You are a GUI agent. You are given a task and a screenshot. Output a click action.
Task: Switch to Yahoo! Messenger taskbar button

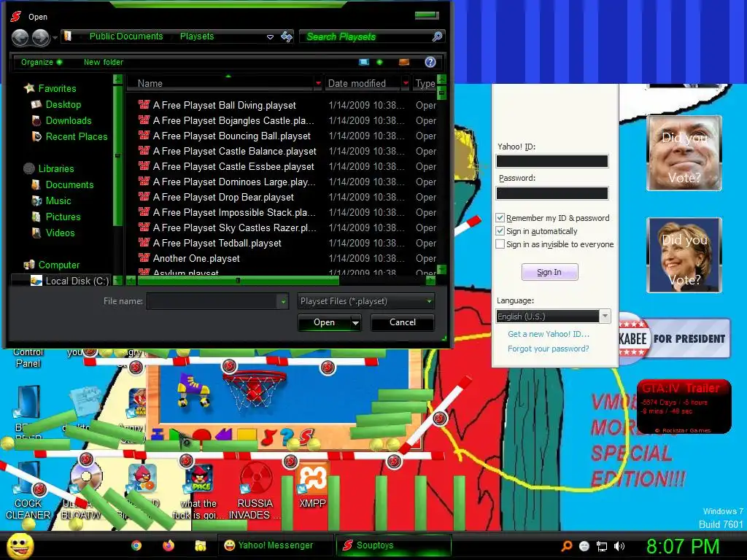[276, 545]
